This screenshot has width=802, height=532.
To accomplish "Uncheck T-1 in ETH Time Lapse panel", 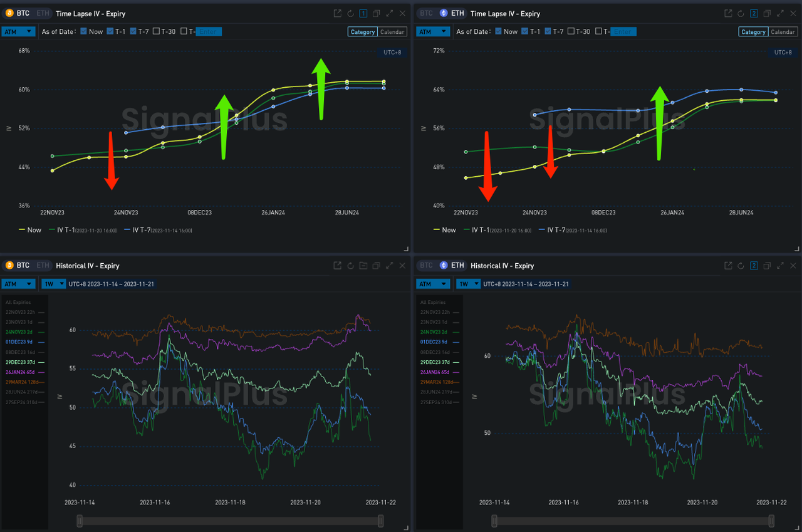I will tap(525, 31).
